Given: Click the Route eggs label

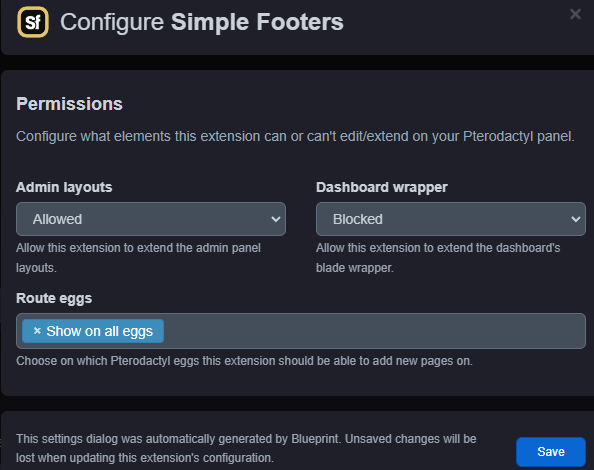Looking at the screenshot, I should tap(54, 298).
